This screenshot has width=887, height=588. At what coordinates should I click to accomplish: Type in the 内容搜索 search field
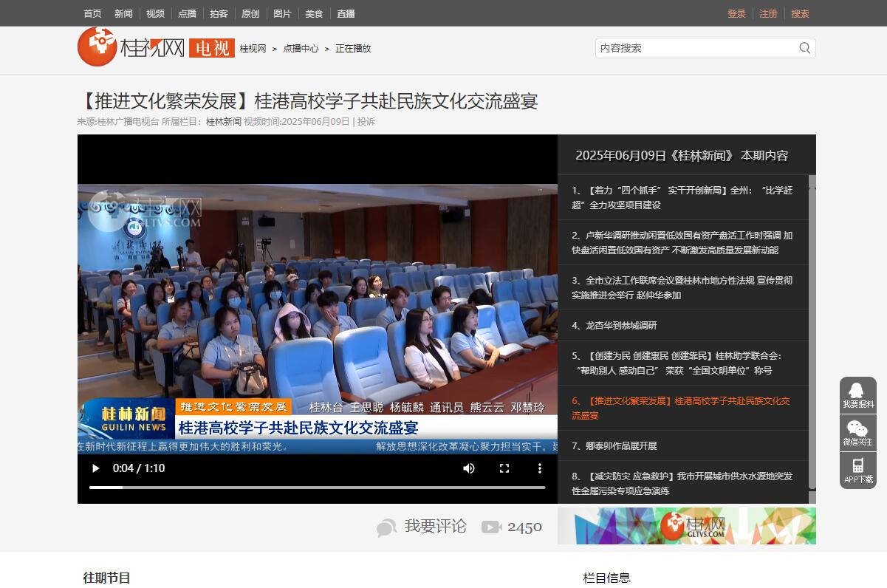pyautogui.click(x=694, y=48)
